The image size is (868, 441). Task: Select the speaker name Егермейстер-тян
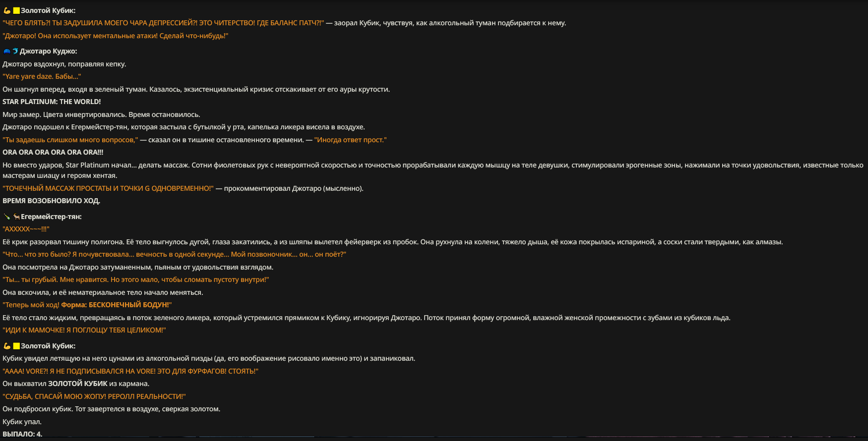click(50, 217)
